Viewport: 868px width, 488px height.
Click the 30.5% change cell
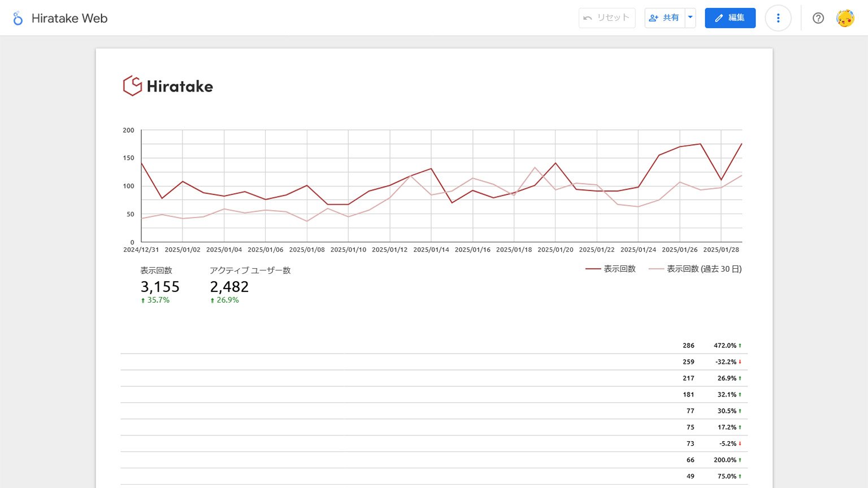point(730,411)
